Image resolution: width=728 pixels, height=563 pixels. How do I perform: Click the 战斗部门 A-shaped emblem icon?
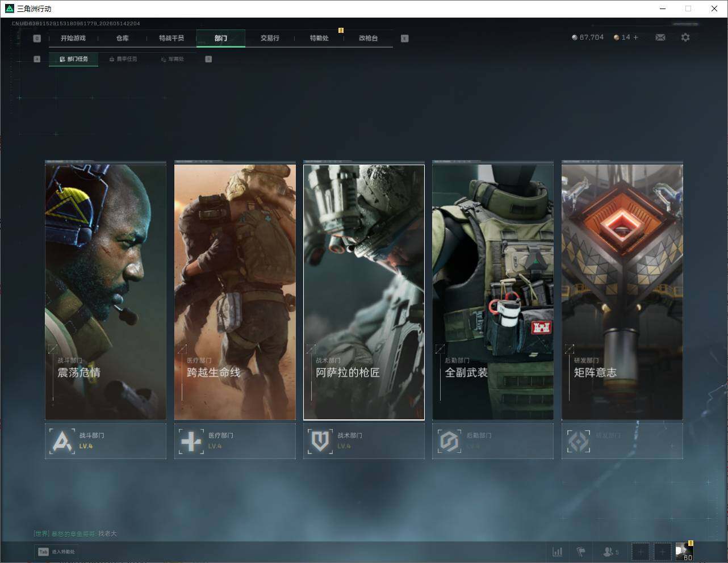pos(62,441)
